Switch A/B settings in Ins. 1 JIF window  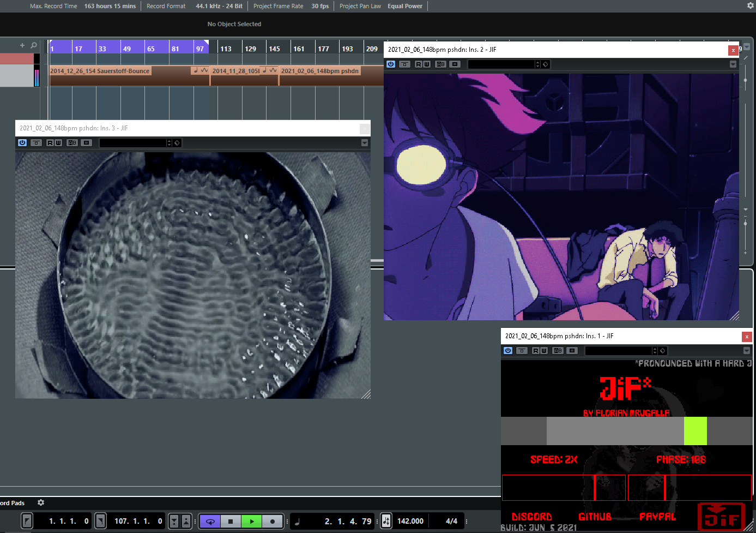pos(558,351)
